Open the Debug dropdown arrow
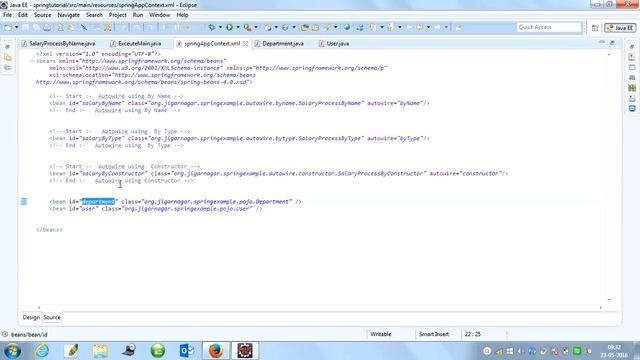The height and width of the screenshot is (360, 640). pos(220,27)
